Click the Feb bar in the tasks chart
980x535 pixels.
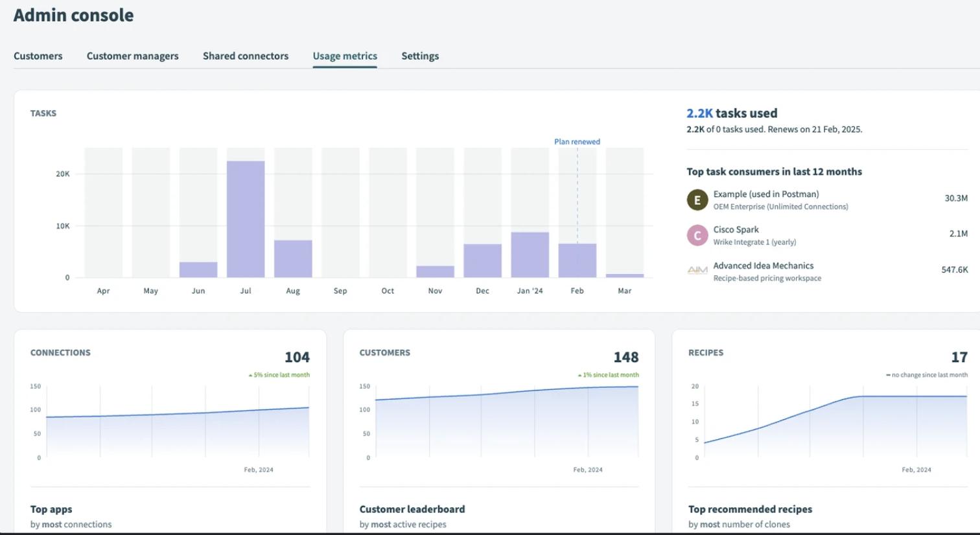(576, 259)
